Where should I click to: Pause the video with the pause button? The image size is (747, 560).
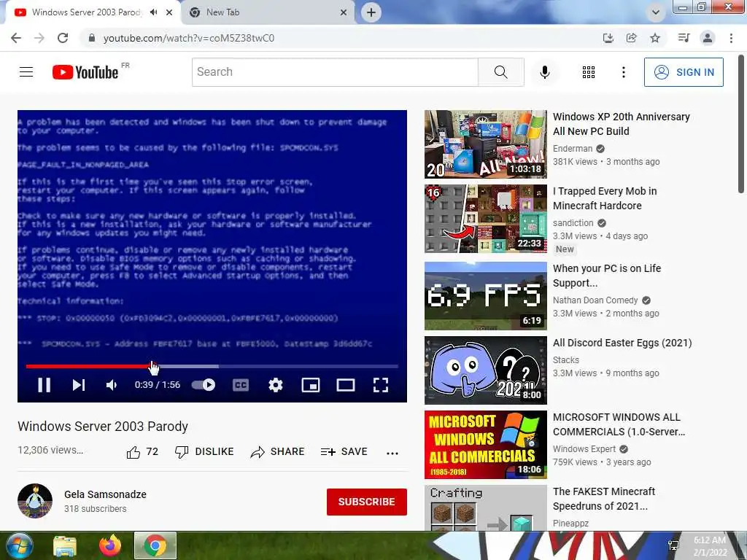[x=44, y=385]
